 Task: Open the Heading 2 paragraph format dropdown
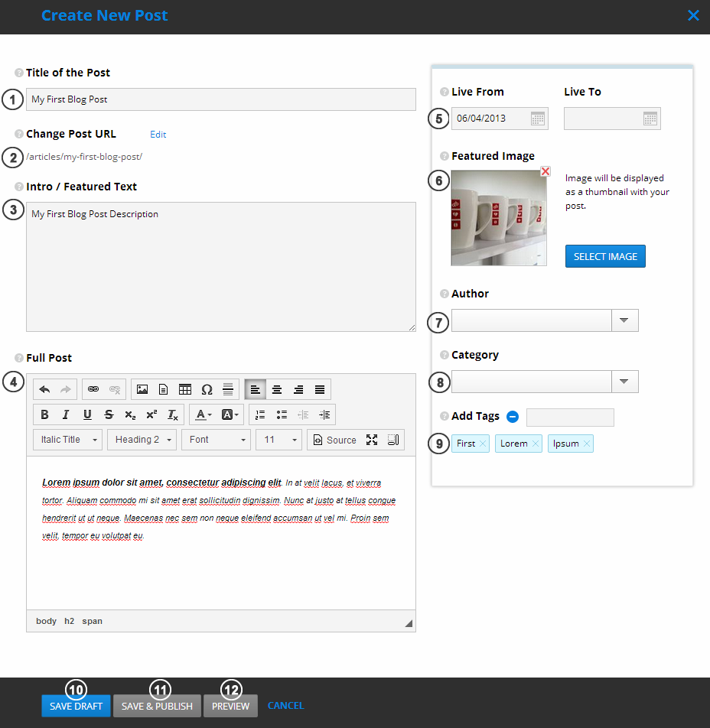(x=142, y=439)
